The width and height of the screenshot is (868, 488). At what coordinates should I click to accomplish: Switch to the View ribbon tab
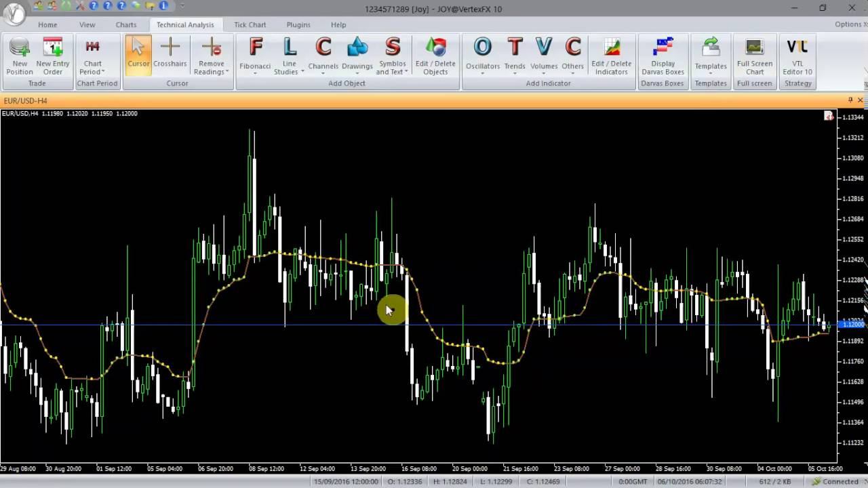(87, 24)
